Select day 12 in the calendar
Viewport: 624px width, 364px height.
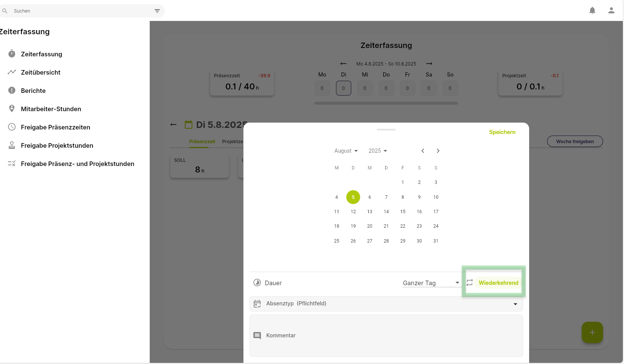coord(353,212)
